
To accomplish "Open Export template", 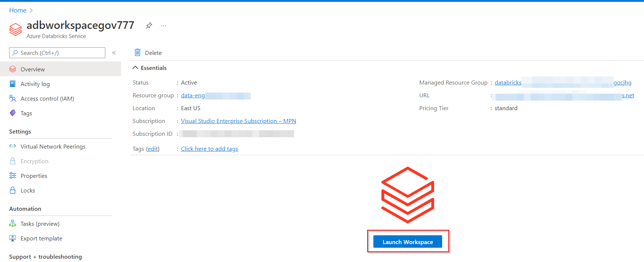I will (x=41, y=238).
